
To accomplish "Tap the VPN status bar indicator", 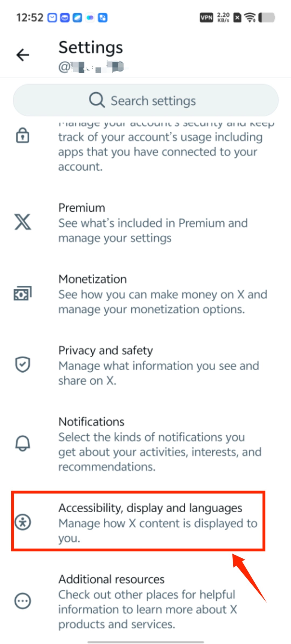I will coord(206,18).
